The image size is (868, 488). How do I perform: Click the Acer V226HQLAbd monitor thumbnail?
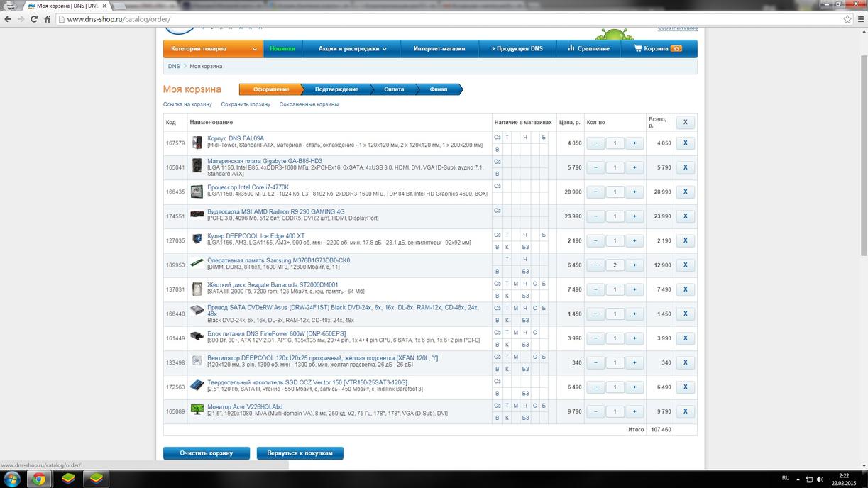pos(197,409)
